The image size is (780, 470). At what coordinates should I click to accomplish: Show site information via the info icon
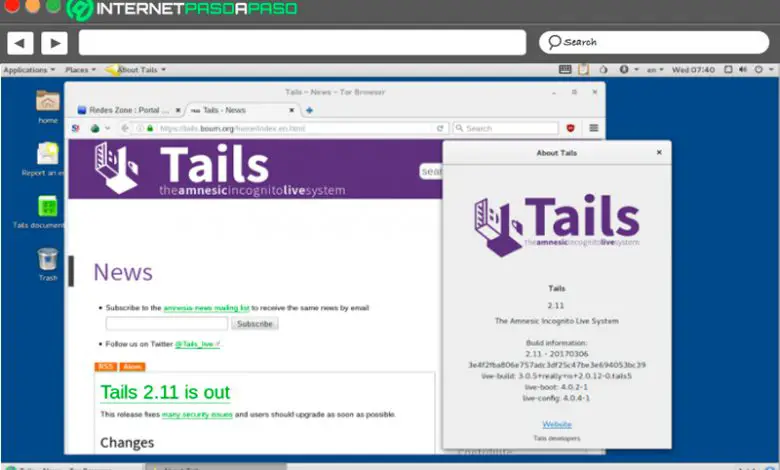click(x=140, y=128)
